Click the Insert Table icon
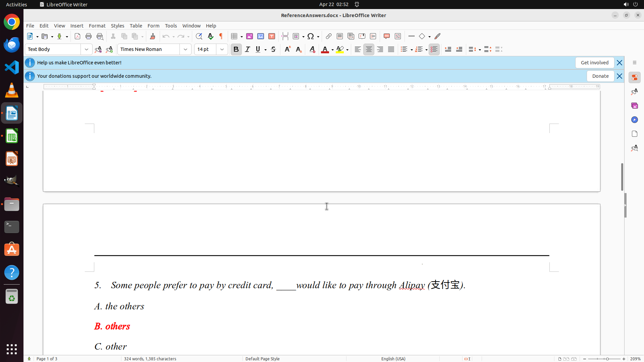Viewport: 644px width, 362px height. click(234, 36)
